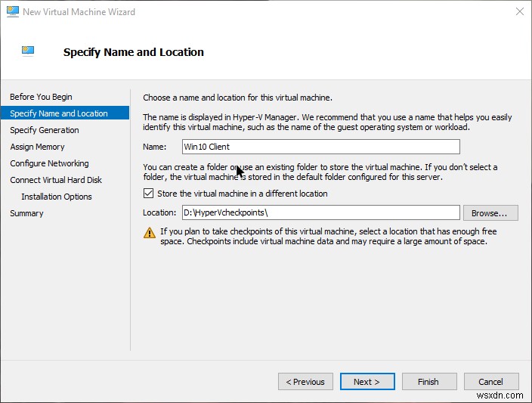Click the Next > button

tap(367, 382)
